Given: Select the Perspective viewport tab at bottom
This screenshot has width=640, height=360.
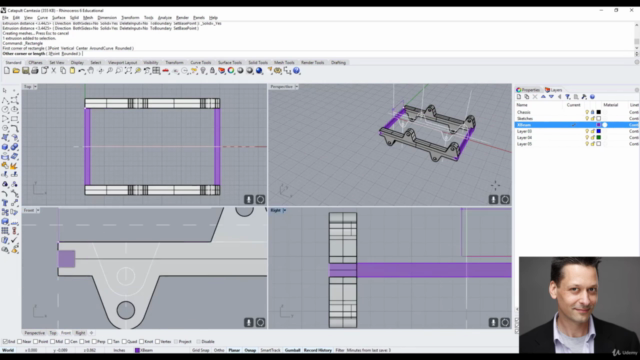Looking at the screenshot, I should pos(34,333).
